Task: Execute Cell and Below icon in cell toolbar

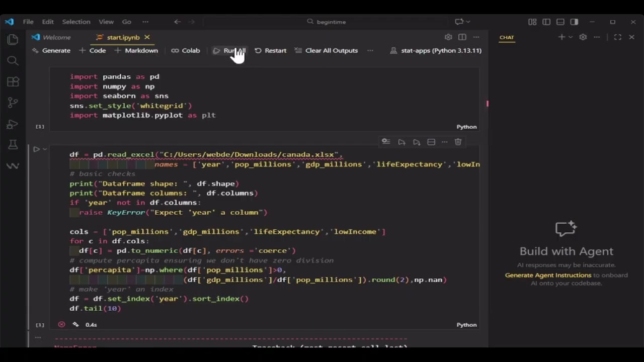Action: 417,142
